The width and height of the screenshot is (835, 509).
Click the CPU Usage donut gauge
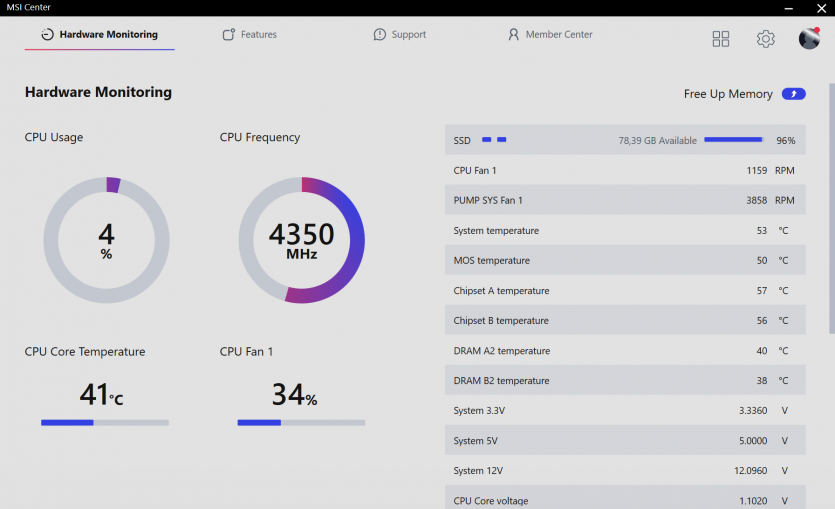click(106, 240)
